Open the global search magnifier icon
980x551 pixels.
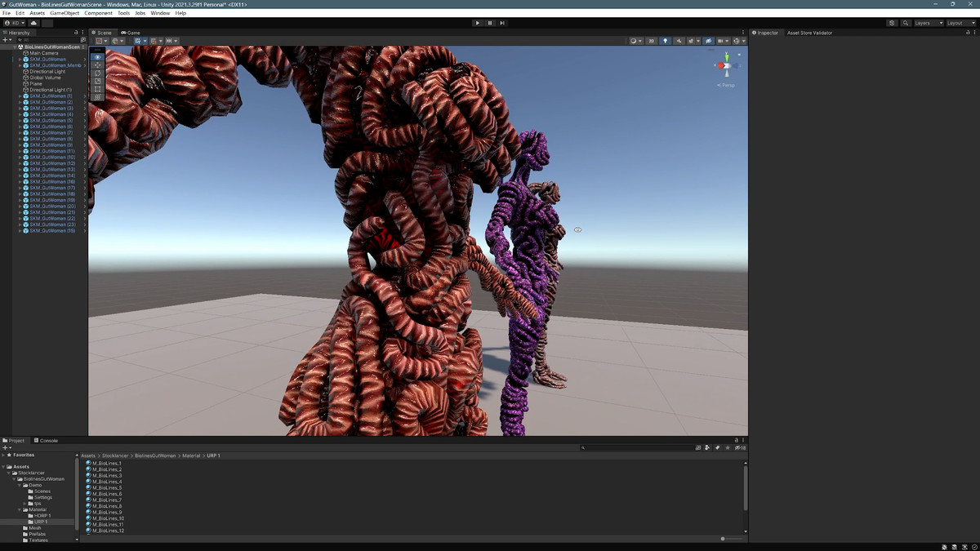[906, 23]
